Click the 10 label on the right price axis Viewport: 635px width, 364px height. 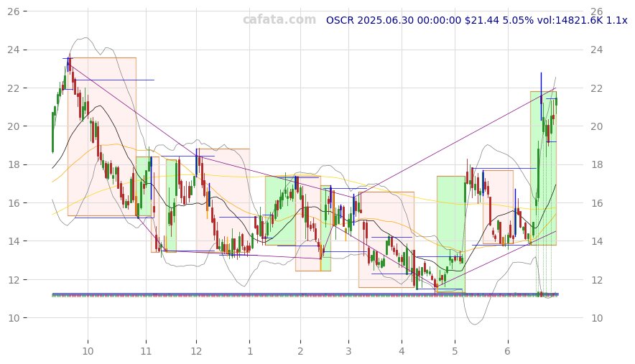click(x=596, y=318)
